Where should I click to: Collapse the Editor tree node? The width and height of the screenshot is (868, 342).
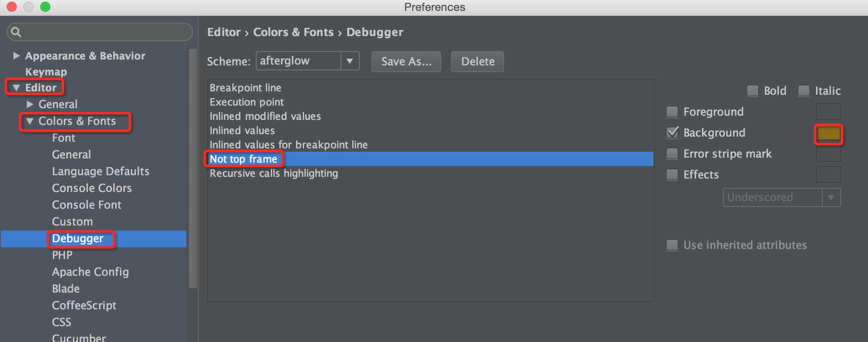tap(16, 88)
